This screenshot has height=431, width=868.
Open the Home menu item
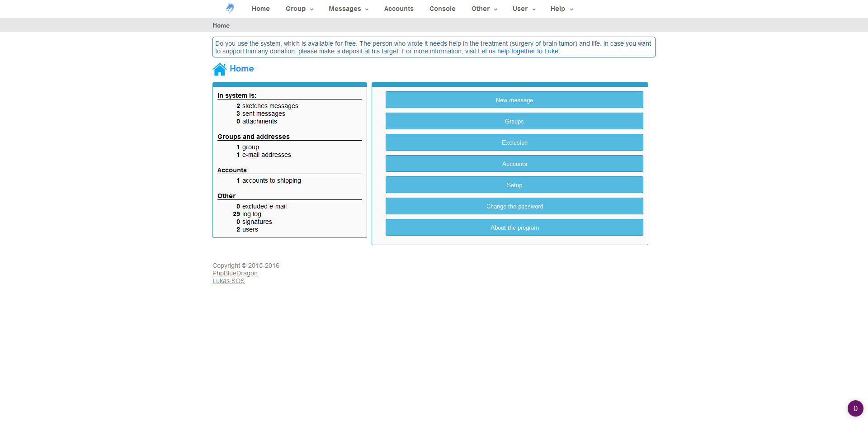tap(261, 9)
